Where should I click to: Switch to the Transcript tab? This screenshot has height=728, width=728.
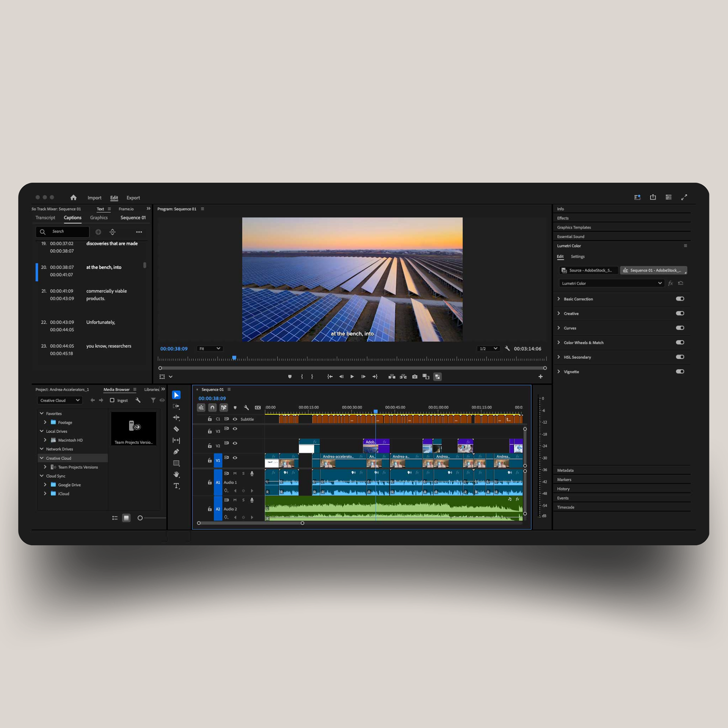coord(45,218)
